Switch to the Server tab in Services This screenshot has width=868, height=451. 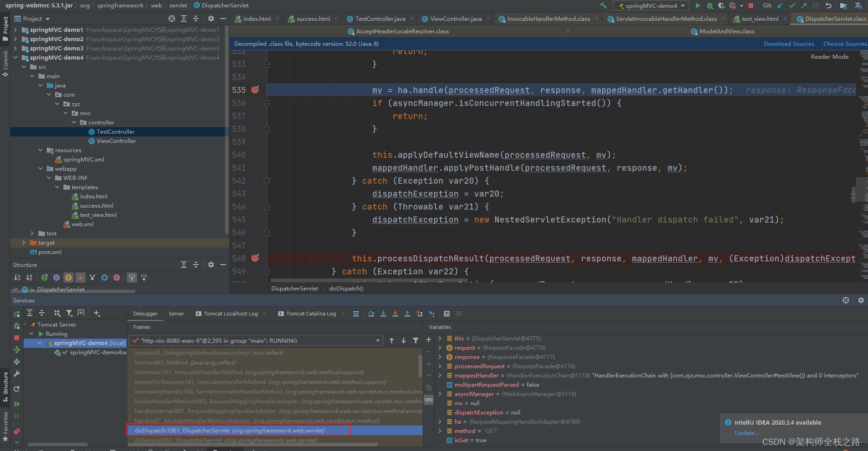tap(176, 314)
